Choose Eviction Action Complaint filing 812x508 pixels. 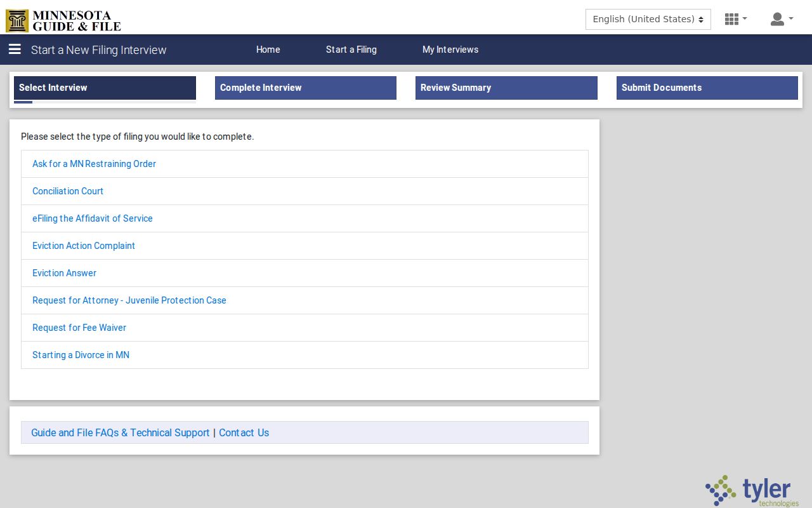coord(304,246)
